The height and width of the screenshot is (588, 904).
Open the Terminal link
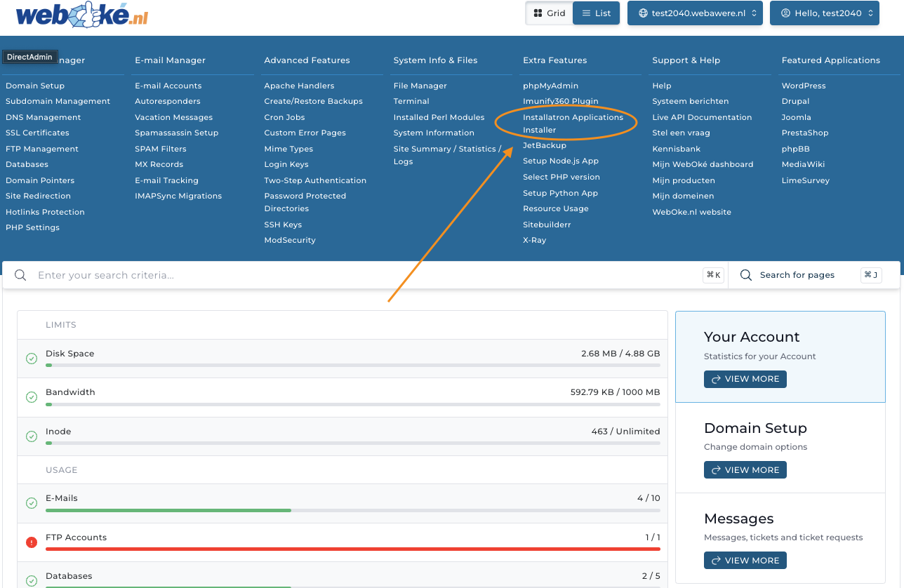coord(411,101)
